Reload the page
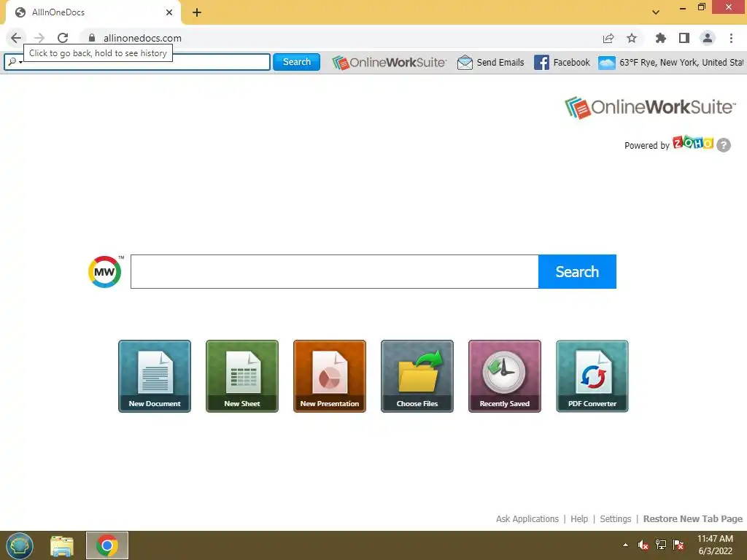This screenshot has height=560, width=747. 63,38
